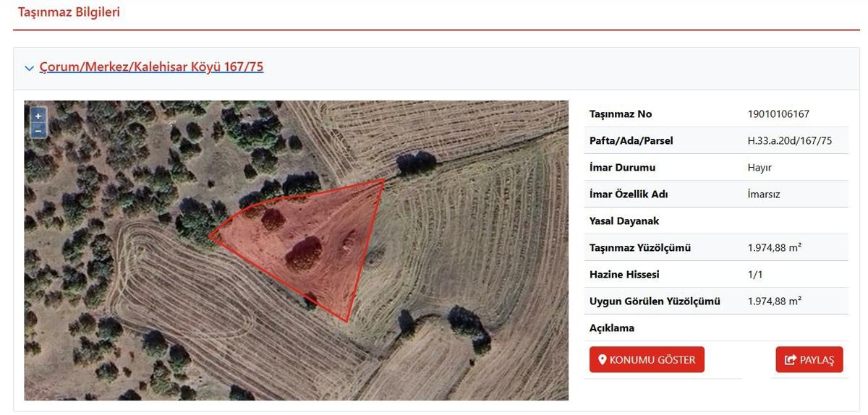Click the Açıklama row label
This screenshot has height=415, width=868.
pos(612,328)
